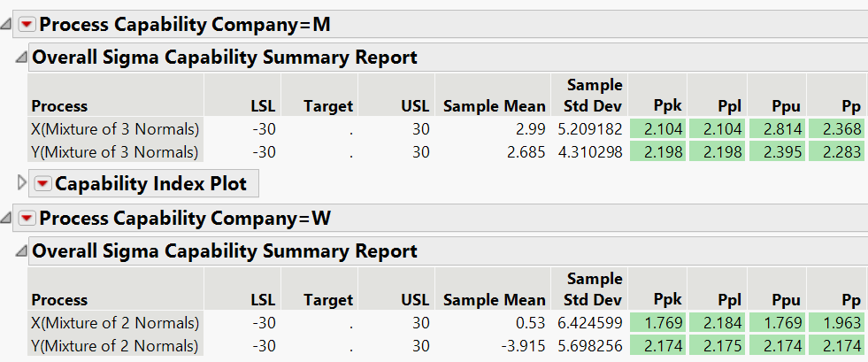Open red triangle menu for Capability Index Plot
This screenshot has width=868, height=362.
point(42,184)
